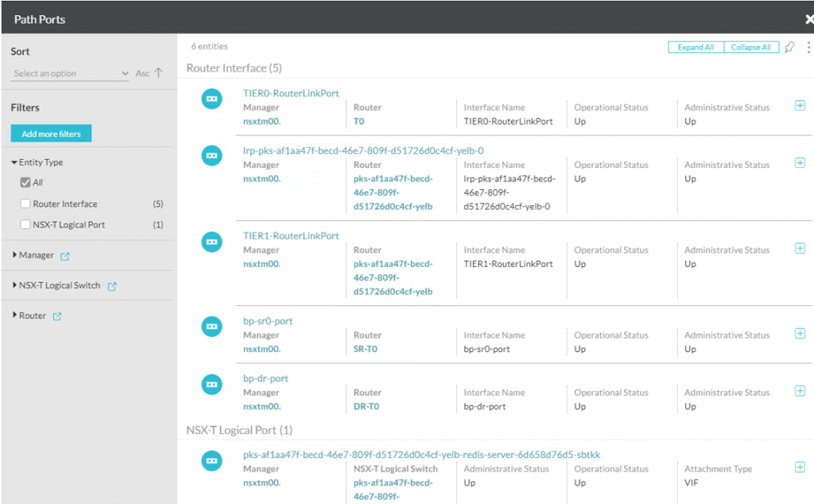The width and height of the screenshot is (814, 504).
Task: Collapse the Entity Type filter section
Action: pos(14,163)
